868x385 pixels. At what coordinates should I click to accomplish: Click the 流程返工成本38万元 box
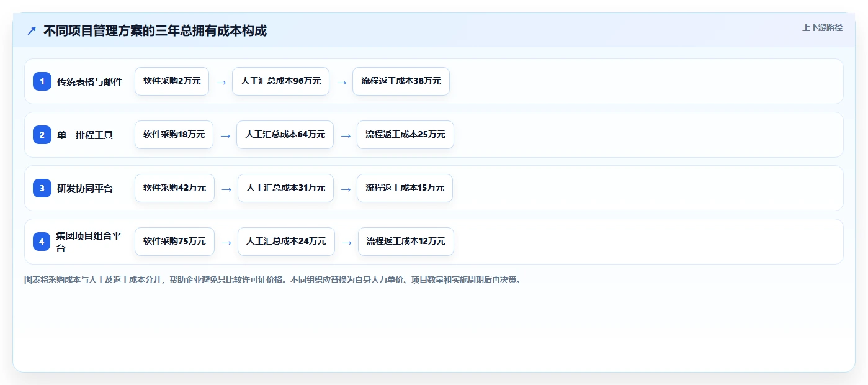401,81
